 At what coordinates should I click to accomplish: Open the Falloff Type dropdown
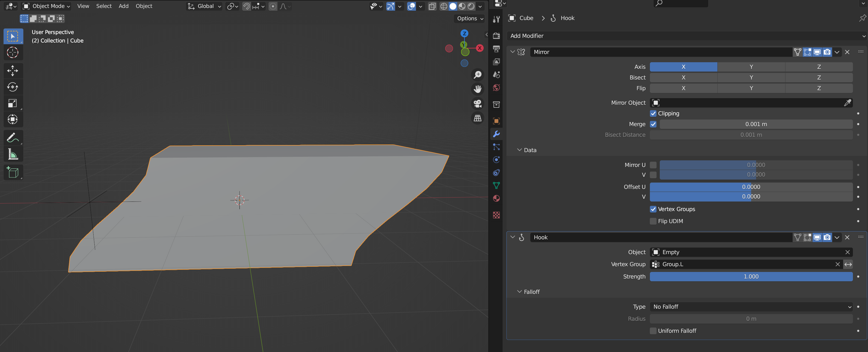[751, 307]
